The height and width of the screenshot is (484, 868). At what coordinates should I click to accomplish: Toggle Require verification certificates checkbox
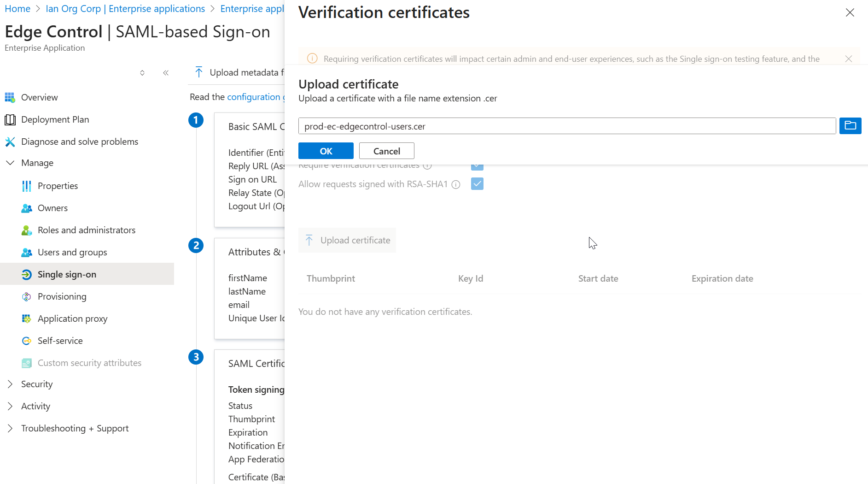tap(477, 166)
